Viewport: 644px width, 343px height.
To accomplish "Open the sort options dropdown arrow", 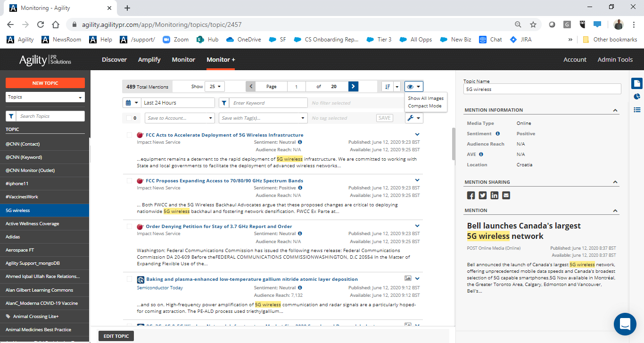I will click(397, 87).
